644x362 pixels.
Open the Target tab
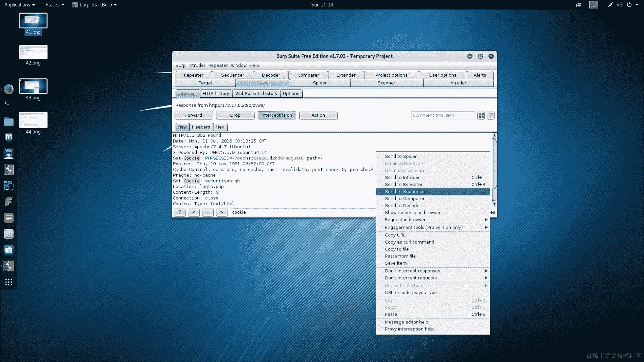(x=205, y=83)
